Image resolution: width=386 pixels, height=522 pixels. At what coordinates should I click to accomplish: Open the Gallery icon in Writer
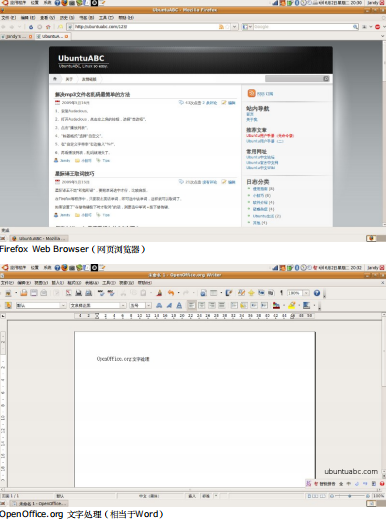click(x=261, y=293)
